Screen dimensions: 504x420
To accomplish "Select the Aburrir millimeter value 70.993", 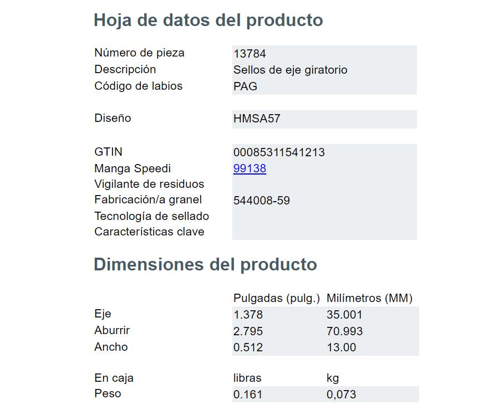I will tap(344, 331).
